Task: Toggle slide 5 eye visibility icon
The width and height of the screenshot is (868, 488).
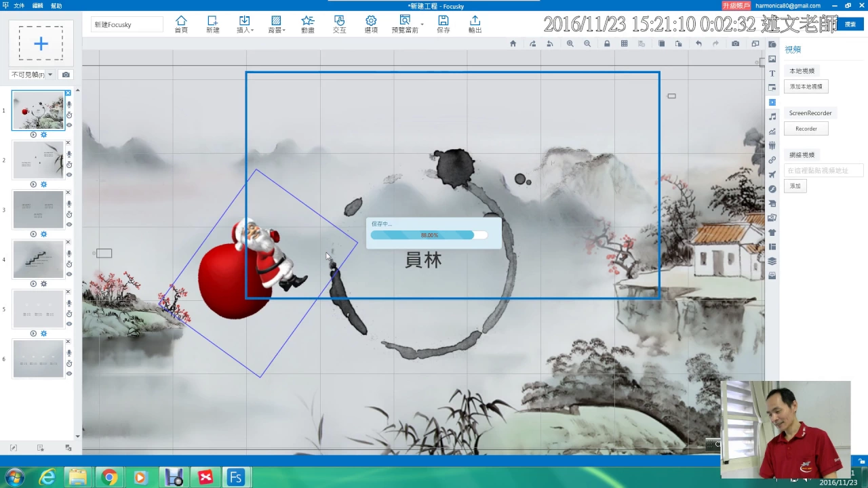Action: [68, 324]
